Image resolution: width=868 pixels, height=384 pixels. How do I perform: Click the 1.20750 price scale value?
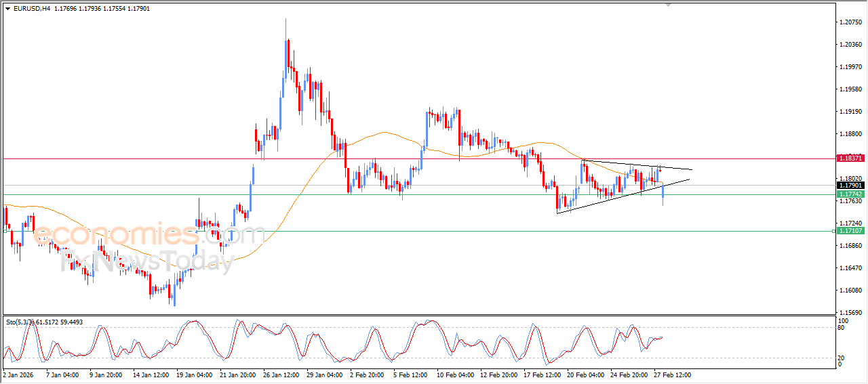(850, 22)
